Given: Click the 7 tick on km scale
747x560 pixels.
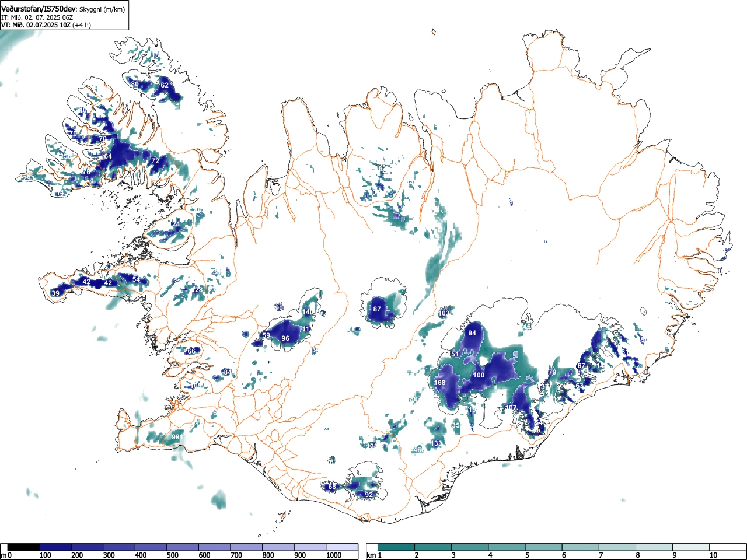Looking at the screenshot, I should pos(601,555).
